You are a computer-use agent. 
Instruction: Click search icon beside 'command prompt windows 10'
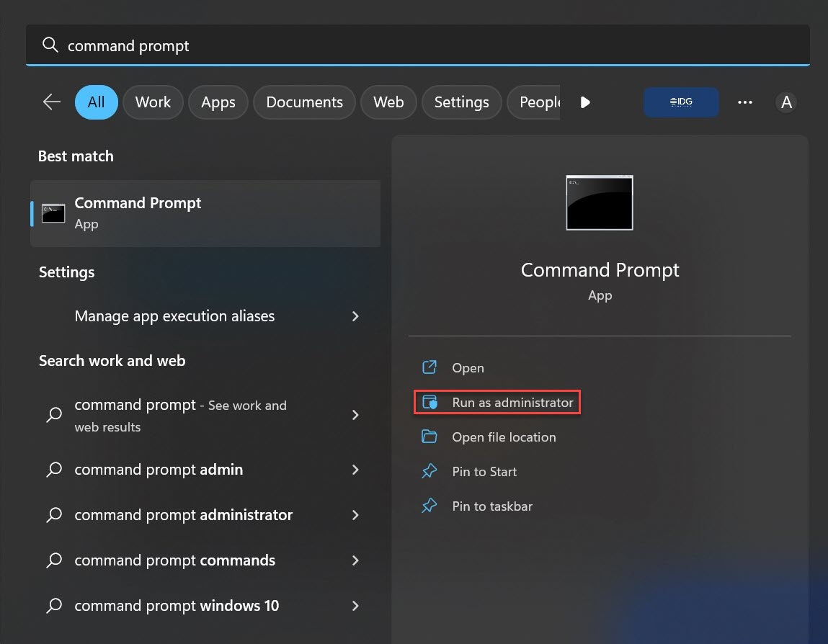pyautogui.click(x=54, y=606)
